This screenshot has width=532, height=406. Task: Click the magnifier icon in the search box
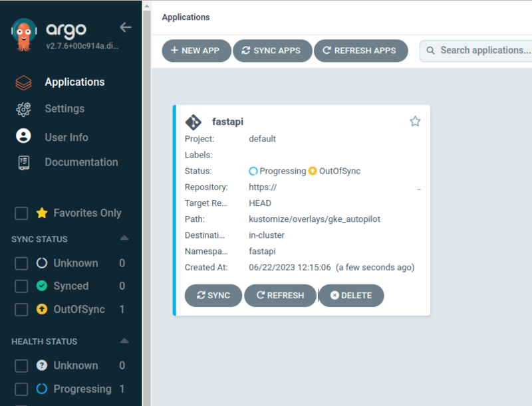coord(430,51)
